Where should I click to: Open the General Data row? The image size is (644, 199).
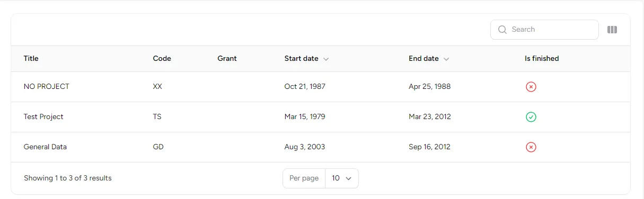pos(321,147)
